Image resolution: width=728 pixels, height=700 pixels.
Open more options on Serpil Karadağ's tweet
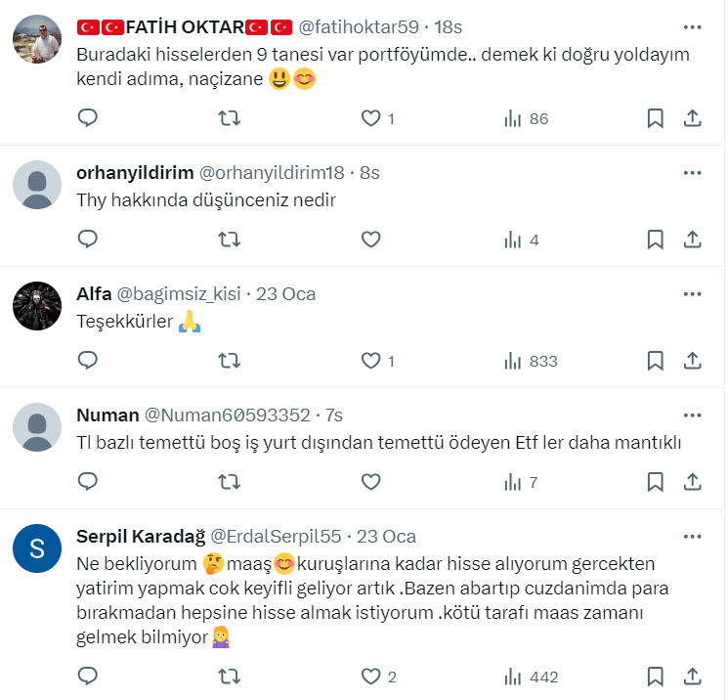pos(692,537)
